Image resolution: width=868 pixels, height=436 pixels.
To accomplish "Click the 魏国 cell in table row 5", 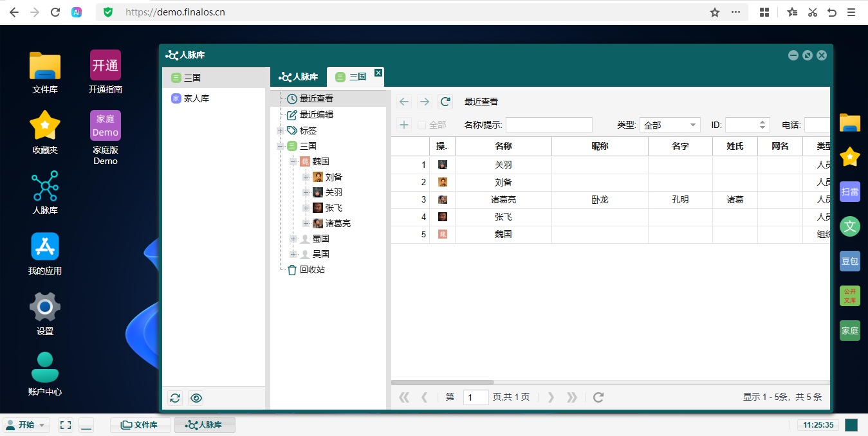I will point(503,235).
